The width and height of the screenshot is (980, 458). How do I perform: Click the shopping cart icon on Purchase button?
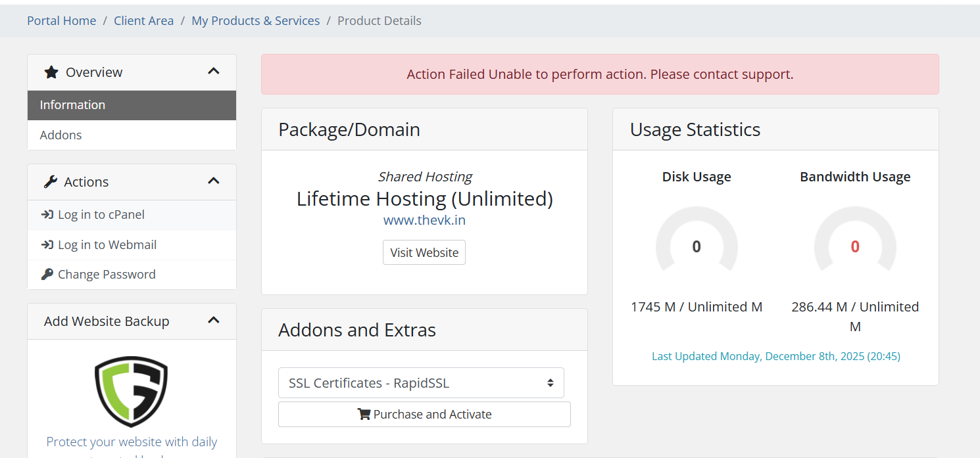364,415
